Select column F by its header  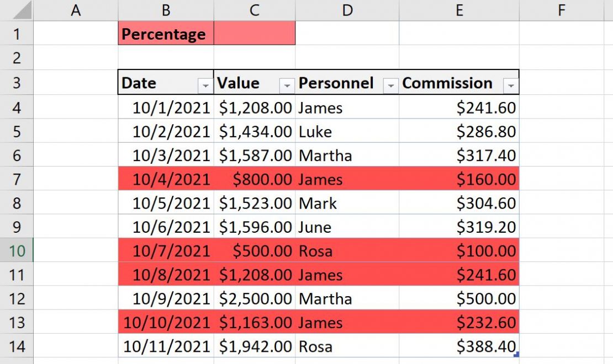pyautogui.click(x=562, y=10)
